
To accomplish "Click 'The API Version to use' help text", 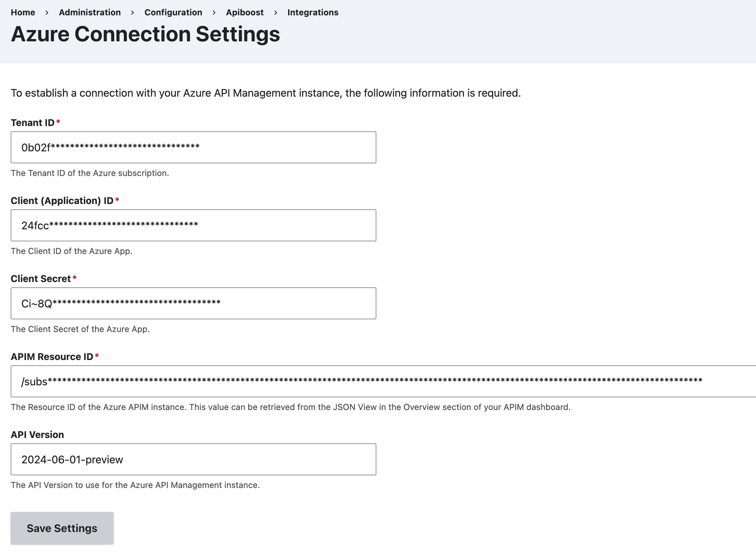I will [135, 485].
